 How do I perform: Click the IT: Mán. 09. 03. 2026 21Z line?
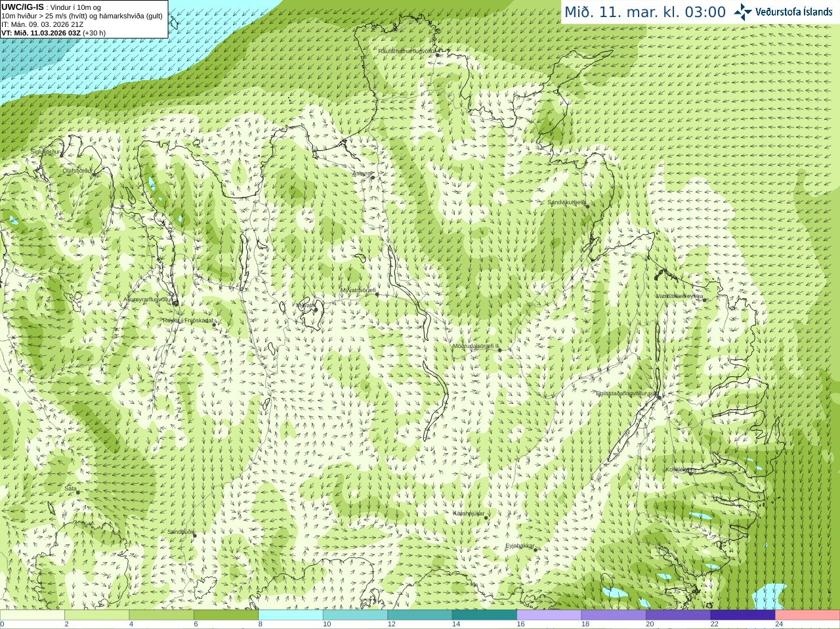43,24
